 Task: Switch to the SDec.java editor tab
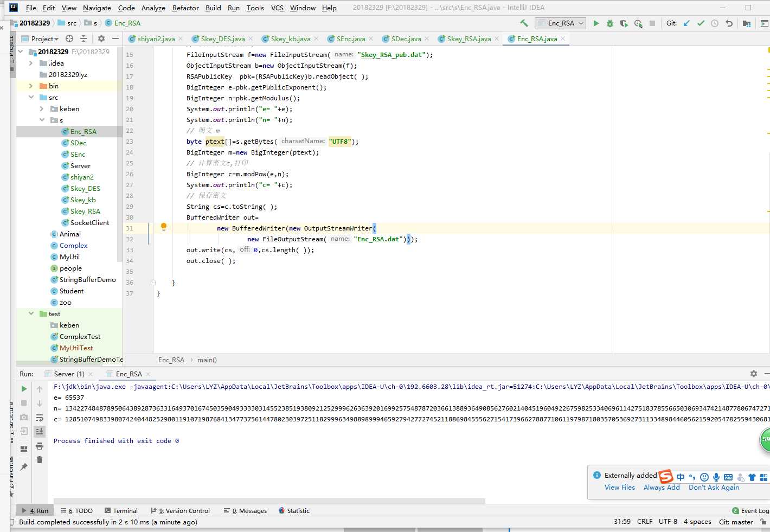coord(406,39)
